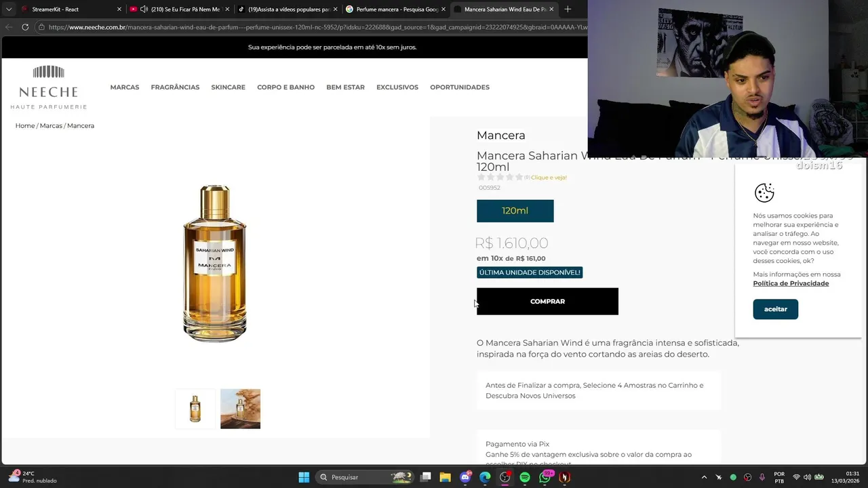Click the Comprar button
Image resolution: width=868 pixels, height=488 pixels.
547,302
